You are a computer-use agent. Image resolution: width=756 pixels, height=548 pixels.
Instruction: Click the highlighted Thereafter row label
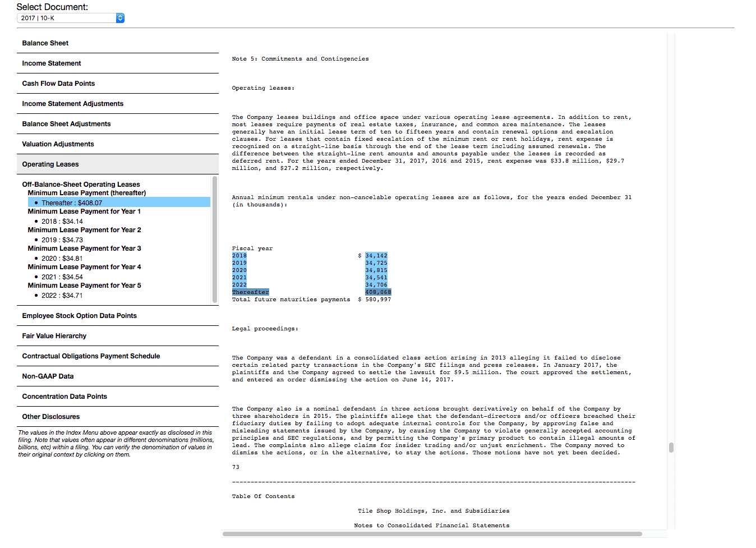point(251,292)
